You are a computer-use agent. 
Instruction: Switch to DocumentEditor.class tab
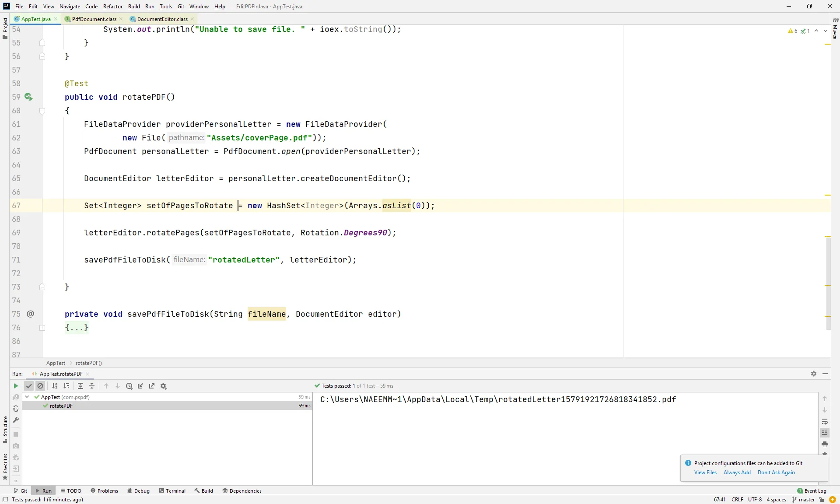[x=162, y=19]
